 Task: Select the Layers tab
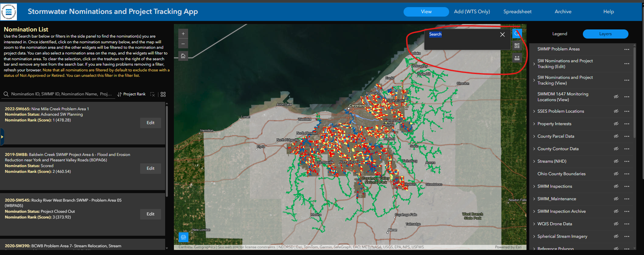coord(606,34)
